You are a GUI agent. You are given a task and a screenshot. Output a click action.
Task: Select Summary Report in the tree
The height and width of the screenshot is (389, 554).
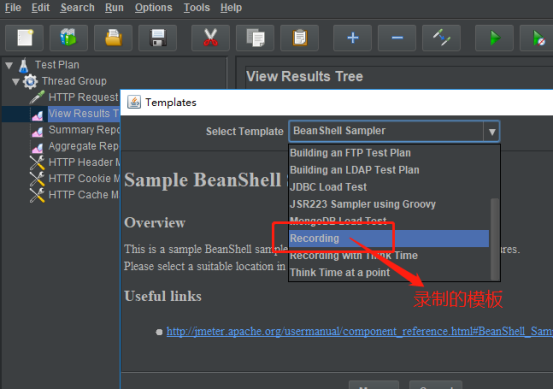click(84, 130)
